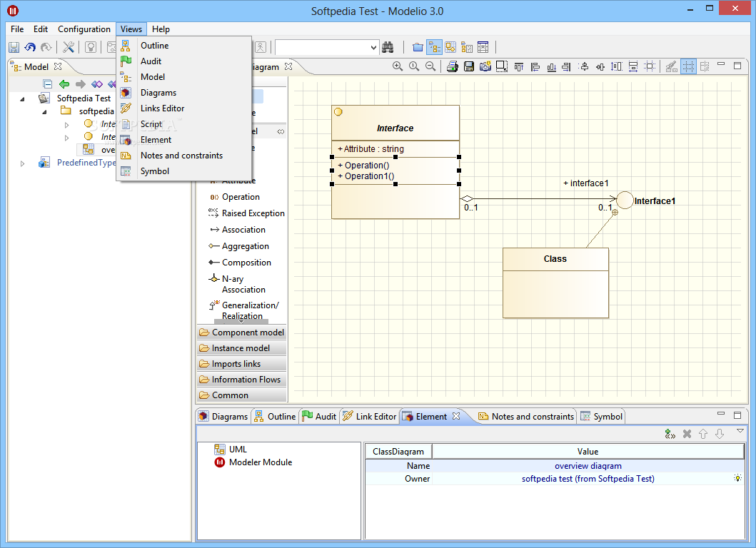Click the align left icon

[535, 66]
